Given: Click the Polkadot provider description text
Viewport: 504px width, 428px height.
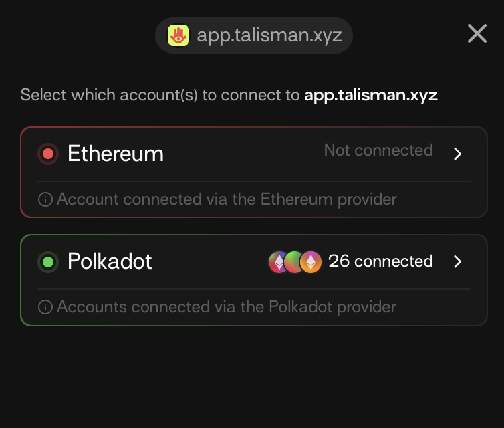Looking at the screenshot, I should pyautogui.click(x=227, y=307).
